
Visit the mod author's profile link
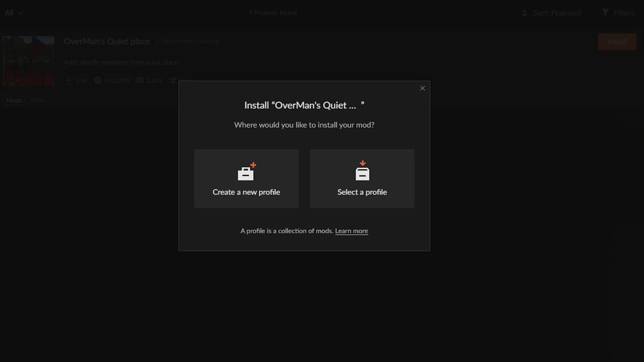pos(190,41)
